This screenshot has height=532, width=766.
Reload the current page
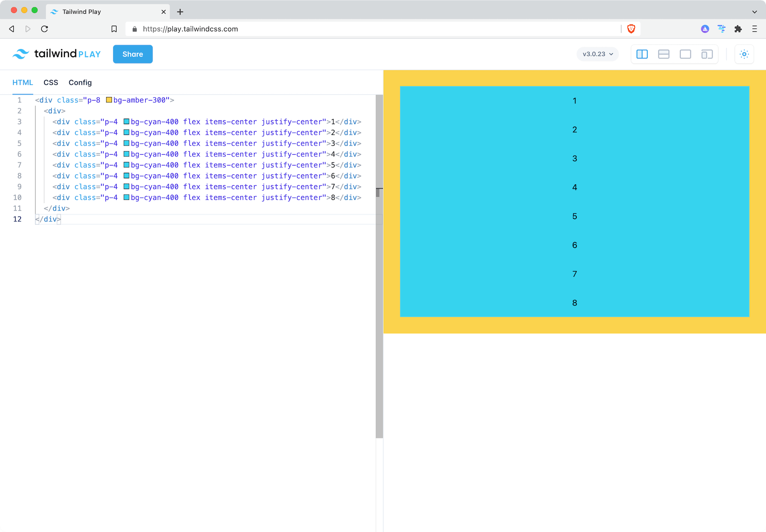(44, 29)
